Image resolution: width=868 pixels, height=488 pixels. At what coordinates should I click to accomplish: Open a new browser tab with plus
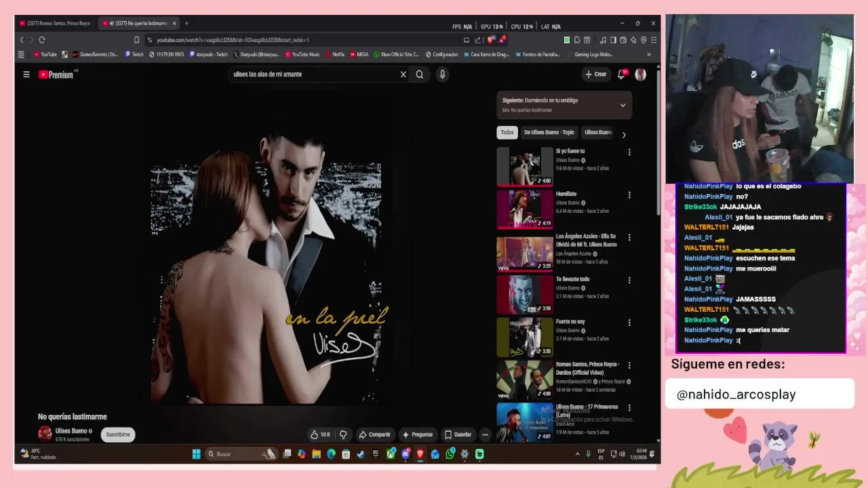(x=187, y=23)
